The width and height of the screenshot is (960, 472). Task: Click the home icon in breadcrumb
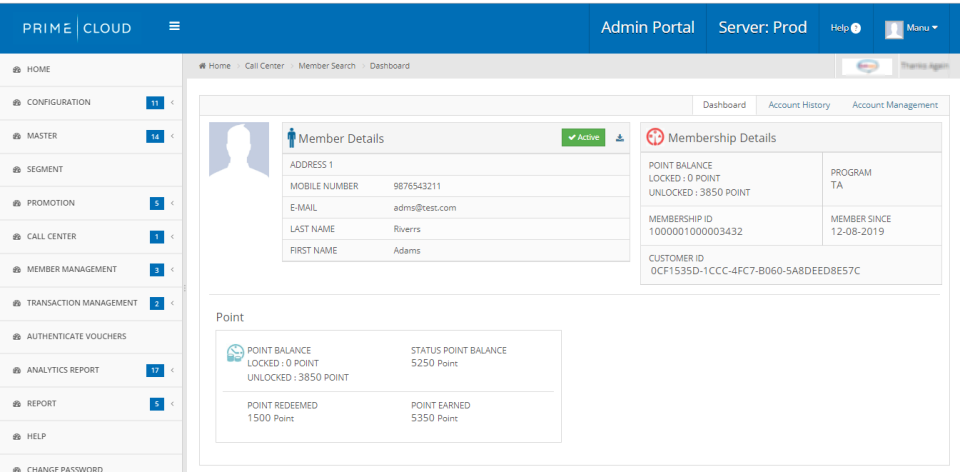coord(202,66)
